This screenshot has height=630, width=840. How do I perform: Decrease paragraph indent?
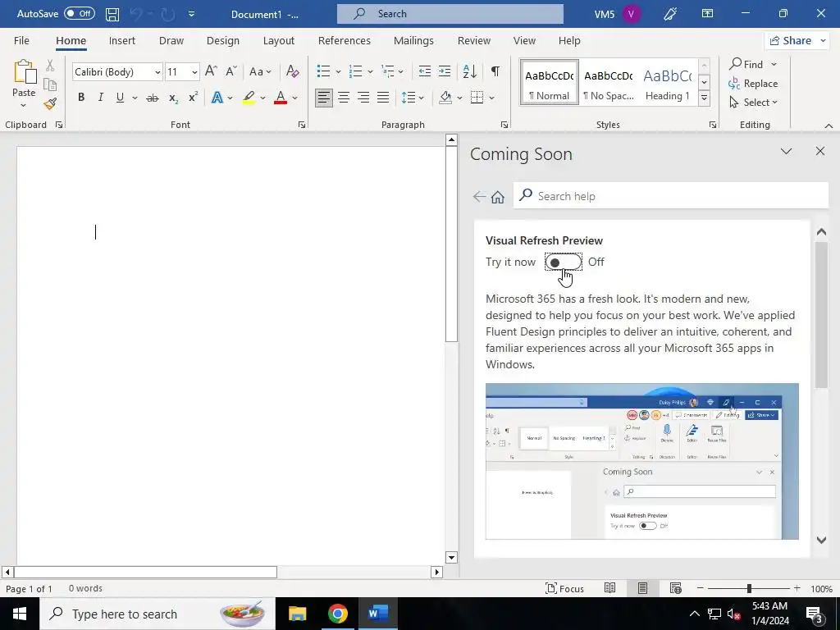point(425,71)
